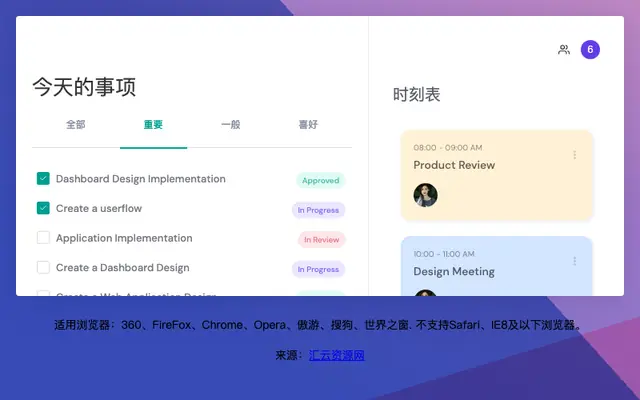
Task: Open the 喜好 tab
Action: click(308, 124)
